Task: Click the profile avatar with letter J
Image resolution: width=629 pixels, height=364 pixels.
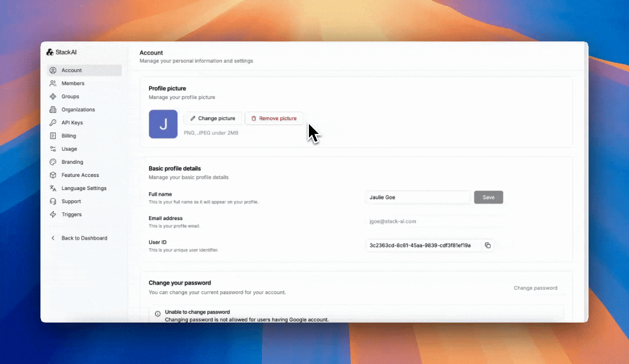Action: tap(163, 124)
